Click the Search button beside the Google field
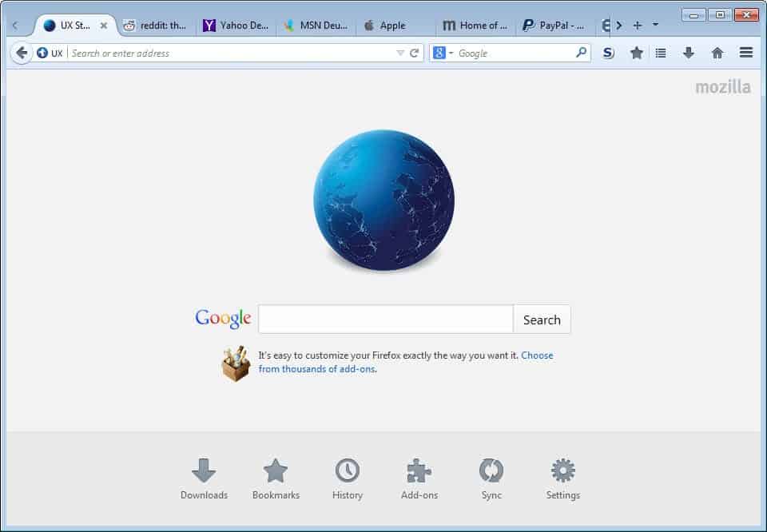 coord(542,320)
